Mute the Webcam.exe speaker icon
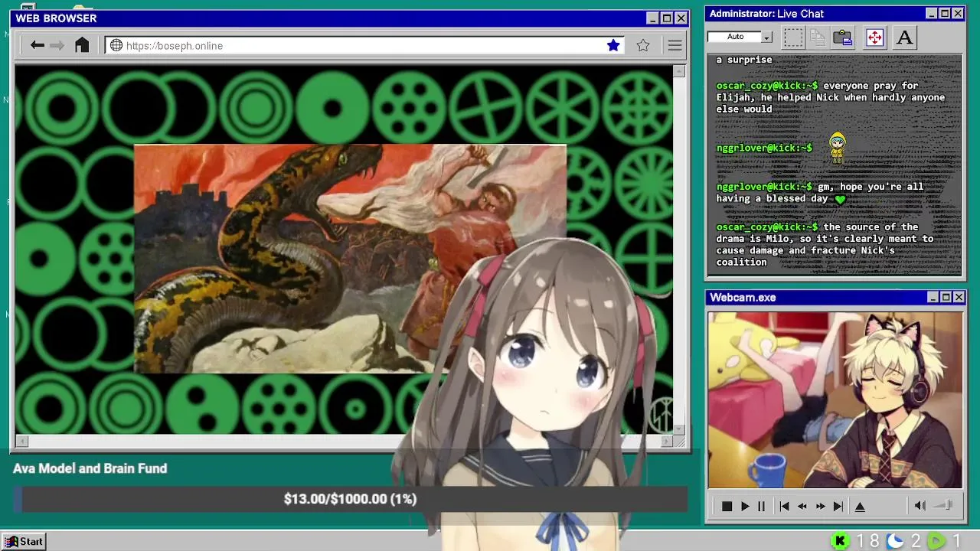This screenshot has height=551, width=980. (920, 506)
